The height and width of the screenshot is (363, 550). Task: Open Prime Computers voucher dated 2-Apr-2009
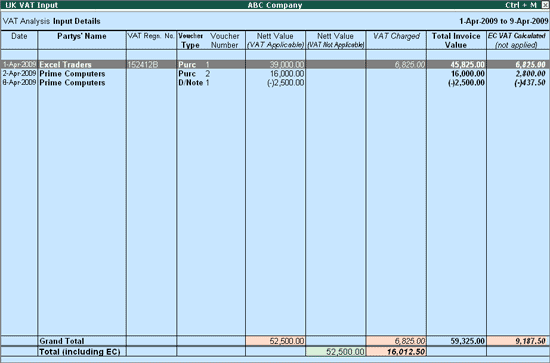[x=275, y=74]
